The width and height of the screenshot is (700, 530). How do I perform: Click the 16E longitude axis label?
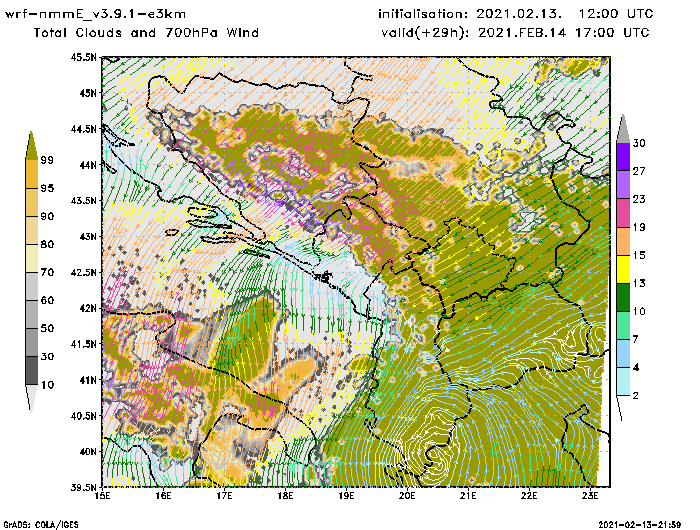click(x=163, y=496)
